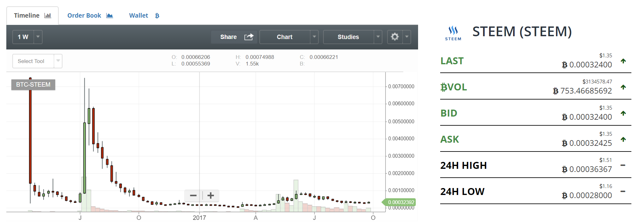Switch to the Order Book tab
The height and width of the screenshot is (223, 644).
click(x=90, y=15)
